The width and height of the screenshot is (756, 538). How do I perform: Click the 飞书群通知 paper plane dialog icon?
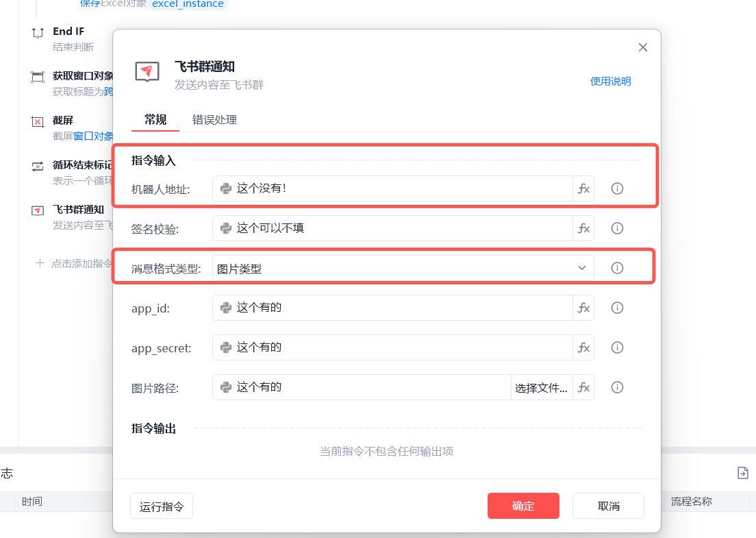pos(147,73)
